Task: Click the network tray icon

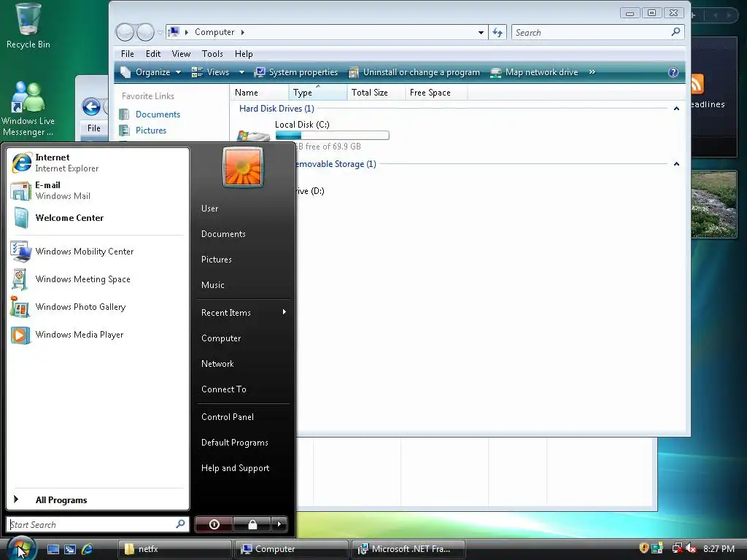Action: pos(676,548)
